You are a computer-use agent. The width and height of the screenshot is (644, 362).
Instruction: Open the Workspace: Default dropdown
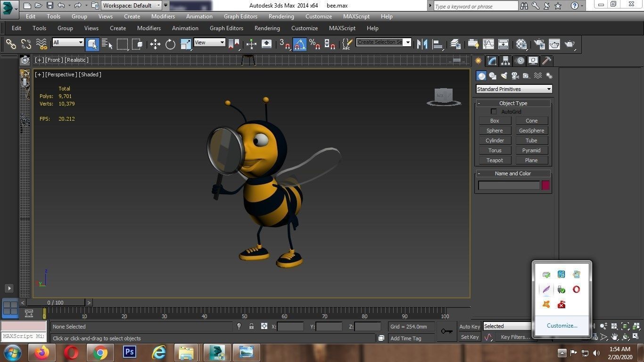pos(132,6)
